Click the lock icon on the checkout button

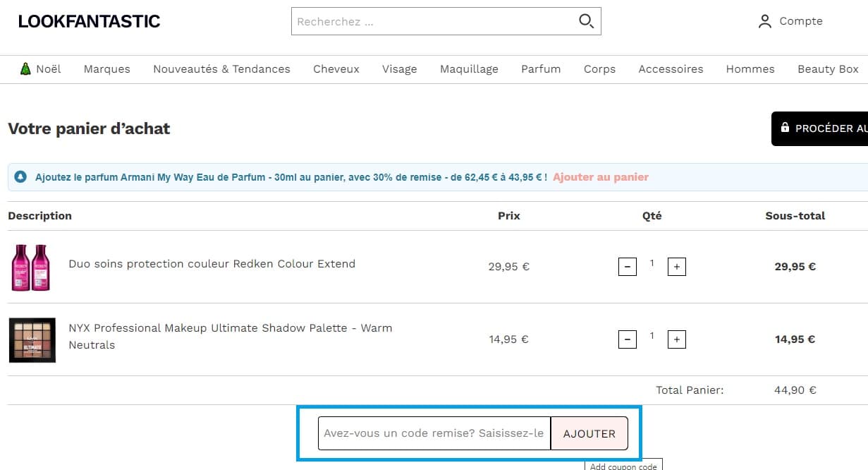[784, 128]
